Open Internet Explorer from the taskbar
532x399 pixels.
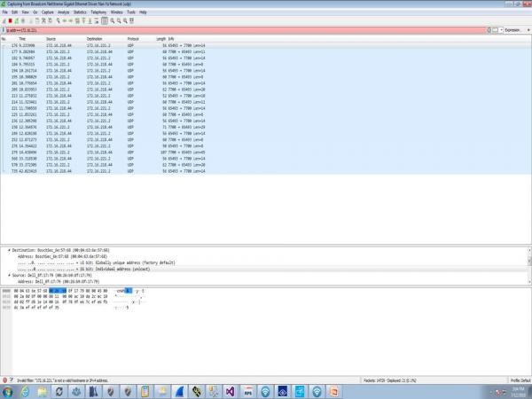[x=25, y=392]
